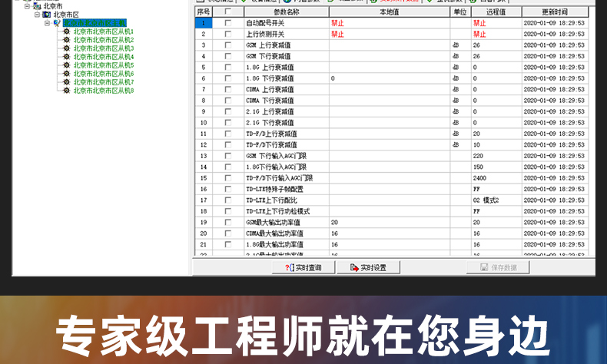Click the gear icon for 北京市北京市区从机6
Screen dimensions: 607x364
coord(67,74)
